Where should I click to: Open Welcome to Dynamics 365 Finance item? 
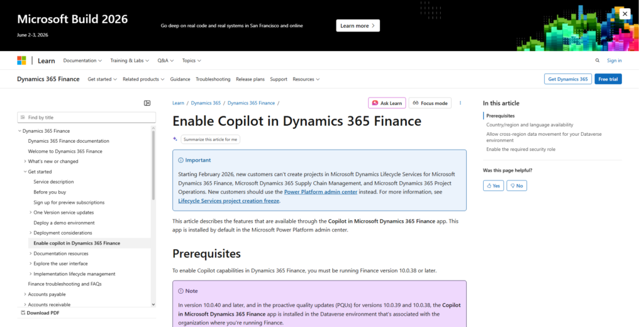click(x=65, y=151)
